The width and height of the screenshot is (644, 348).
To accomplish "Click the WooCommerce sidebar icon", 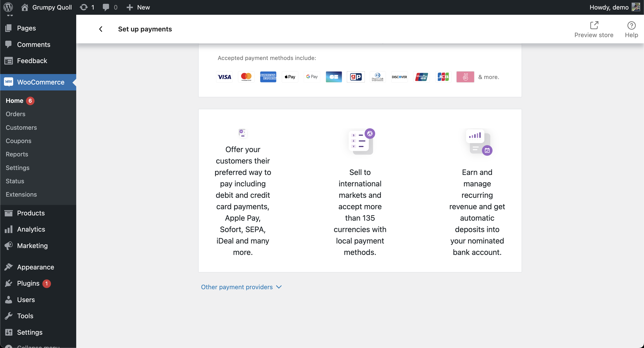I will point(9,82).
